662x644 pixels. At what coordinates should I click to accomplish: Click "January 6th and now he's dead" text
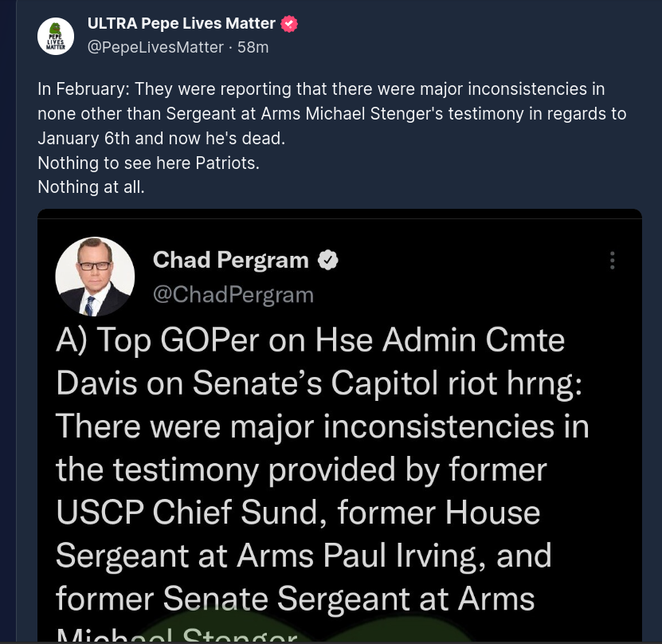point(161,138)
